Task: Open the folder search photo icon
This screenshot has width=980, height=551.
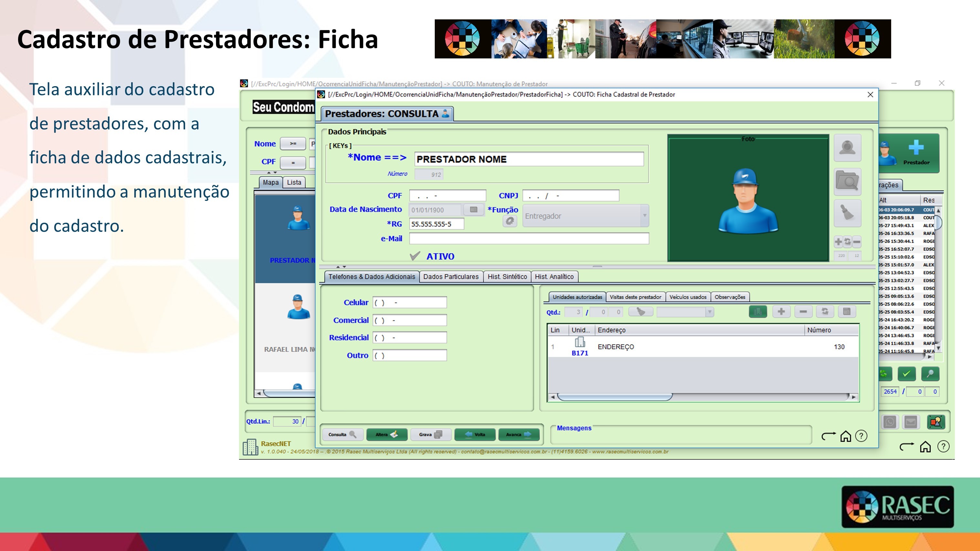Action: coord(847,181)
